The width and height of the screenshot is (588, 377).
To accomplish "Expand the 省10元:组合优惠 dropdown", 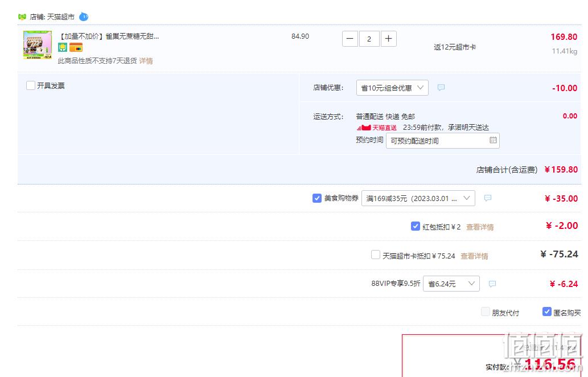I will pos(392,88).
